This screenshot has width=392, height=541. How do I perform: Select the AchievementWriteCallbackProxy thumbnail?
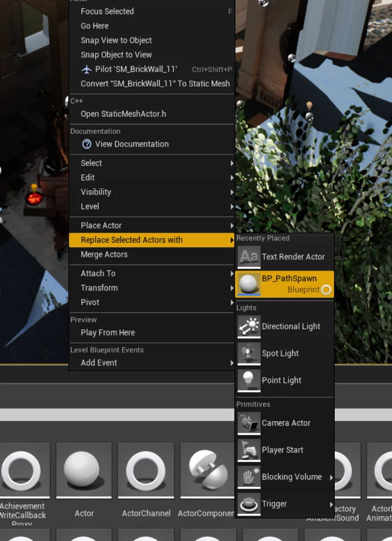pos(24,471)
